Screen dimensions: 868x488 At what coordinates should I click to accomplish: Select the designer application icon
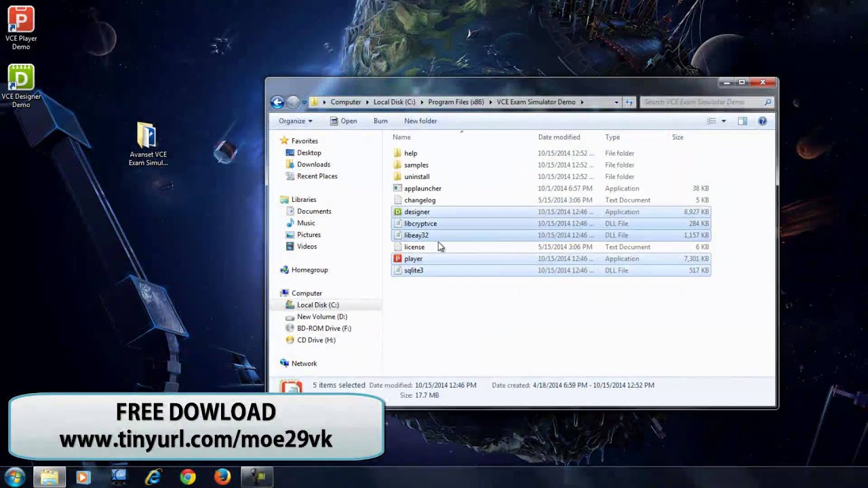click(398, 212)
